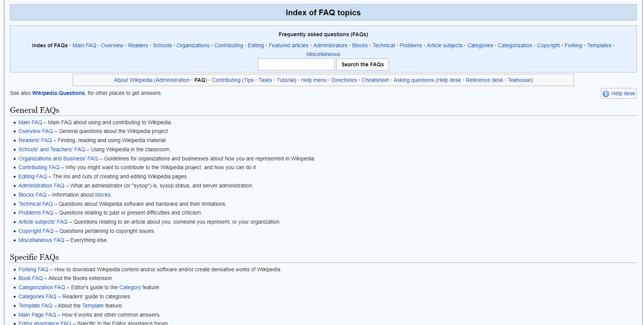Open Administrators in the navigation bar
The height and width of the screenshot is (325, 644).
click(330, 45)
